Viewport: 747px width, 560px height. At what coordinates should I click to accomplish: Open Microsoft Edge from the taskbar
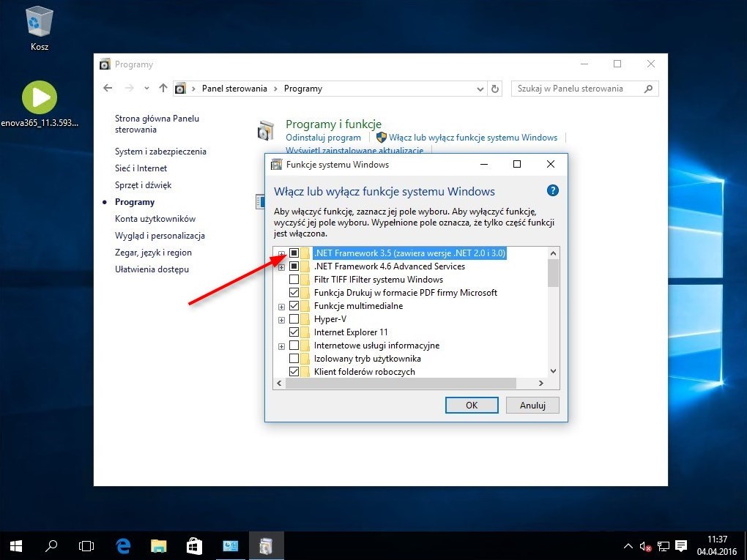click(x=123, y=545)
